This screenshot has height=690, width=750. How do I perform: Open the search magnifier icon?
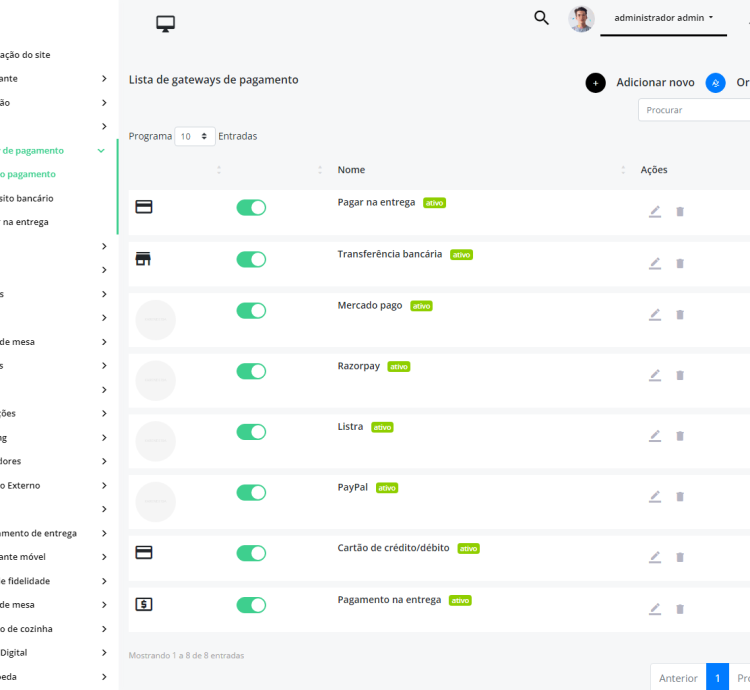[541, 18]
